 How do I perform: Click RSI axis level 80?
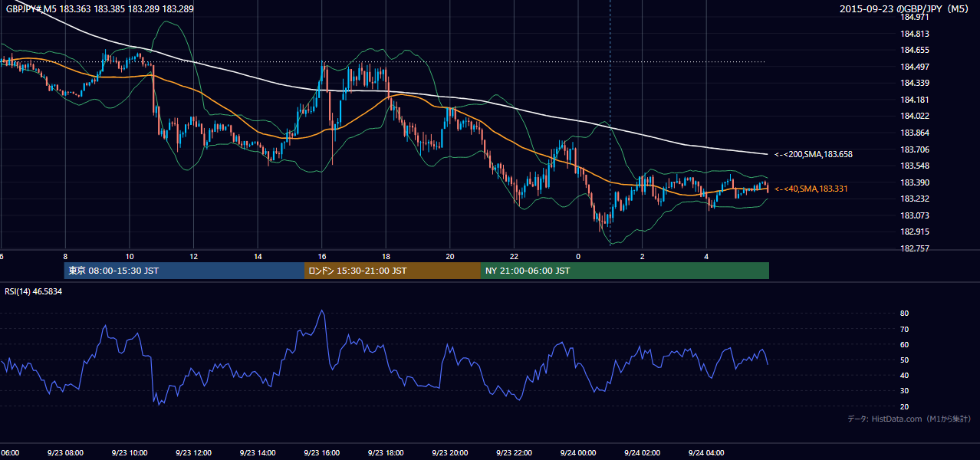click(x=905, y=314)
